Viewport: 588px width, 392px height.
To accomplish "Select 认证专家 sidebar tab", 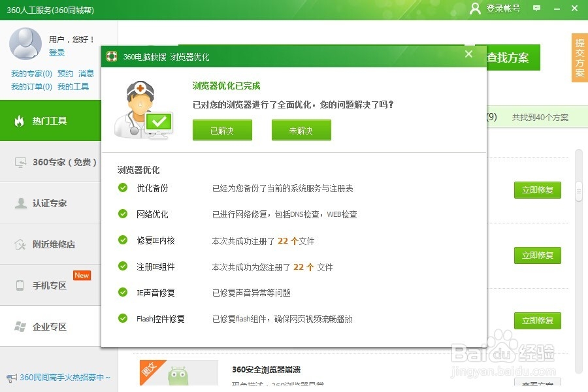I will click(x=50, y=203).
